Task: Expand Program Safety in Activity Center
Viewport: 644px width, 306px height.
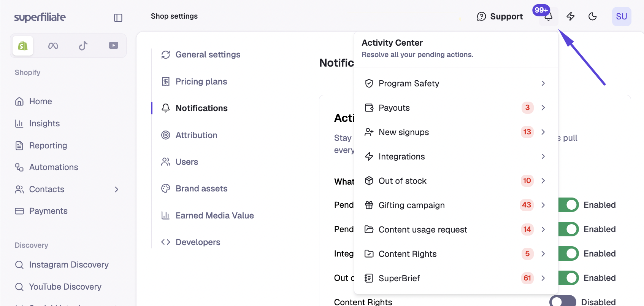Action: (456, 83)
